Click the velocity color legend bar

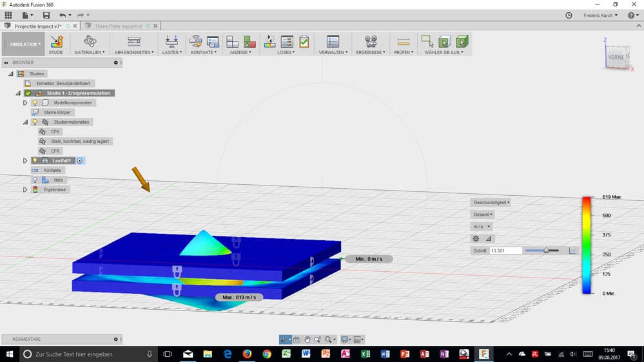pyautogui.click(x=586, y=245)
